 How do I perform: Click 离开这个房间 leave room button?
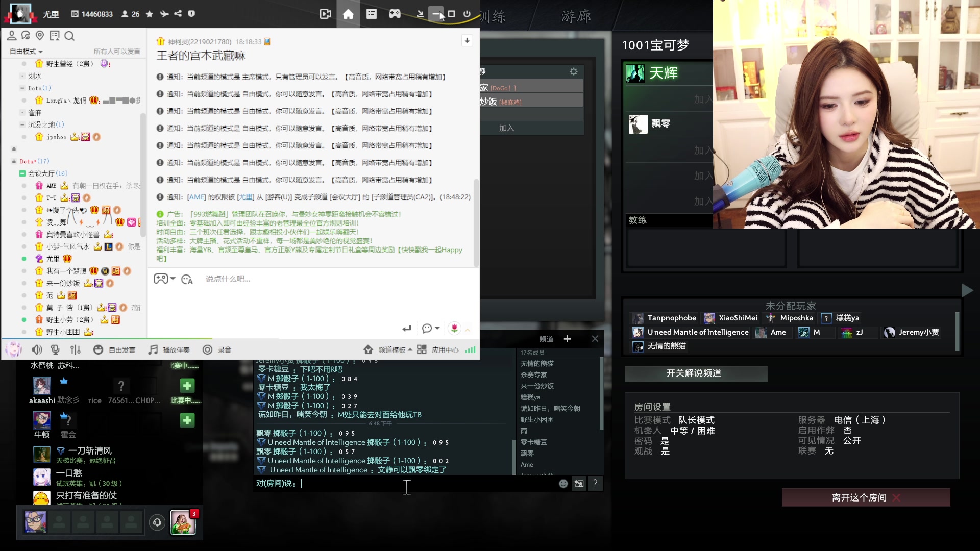pos(866,497)
